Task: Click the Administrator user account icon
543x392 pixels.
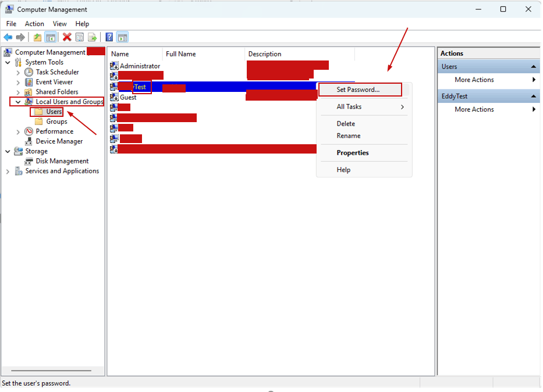Action: click(114, 66)
